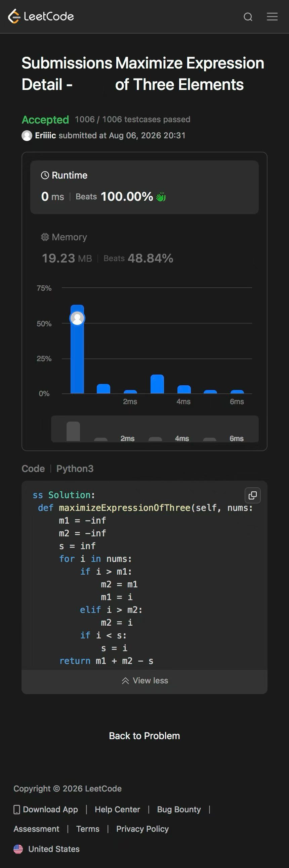The width and height of the screenshot is (289, 868).
Task: Click the chart bar above the 2ms label
Action: tap(130, 392)
